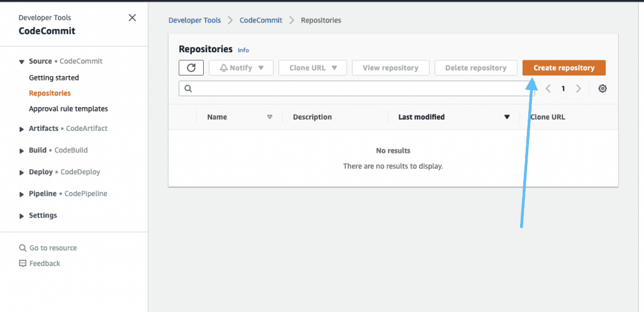The image size is (644, 312).
Task: Open the Info link next to Repositories
Action: point(243,50)
